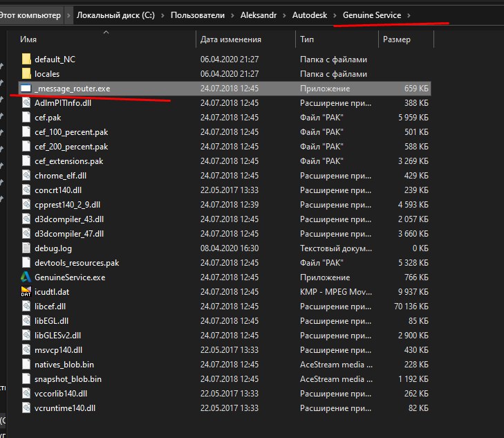The width and height of the screenshot is (504, 438).
Task: Click date 24.07.2018 12:39 of cpprest140_2_9.dll
Action: [x=229, y=205]
